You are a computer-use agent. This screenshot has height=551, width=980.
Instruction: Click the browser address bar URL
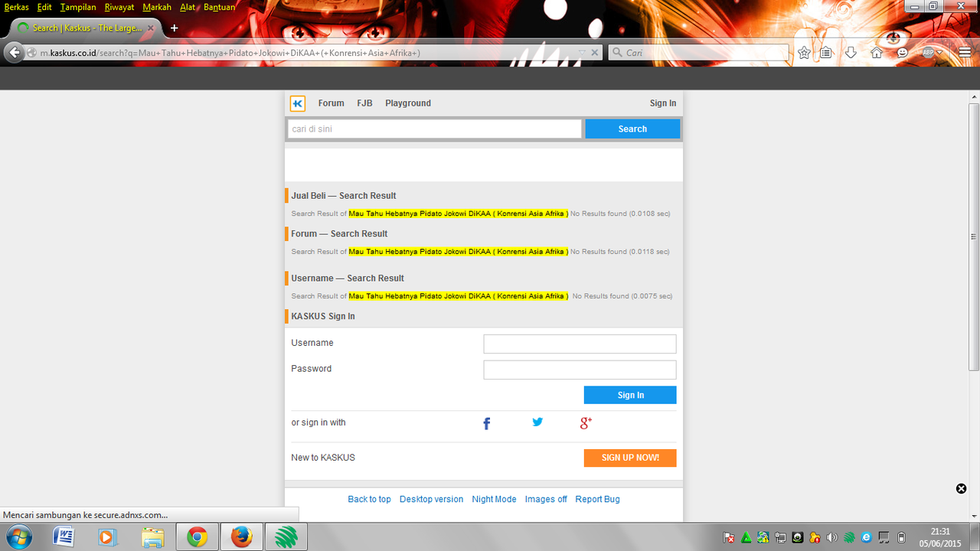pyautogui.click(x=302, y=53)
